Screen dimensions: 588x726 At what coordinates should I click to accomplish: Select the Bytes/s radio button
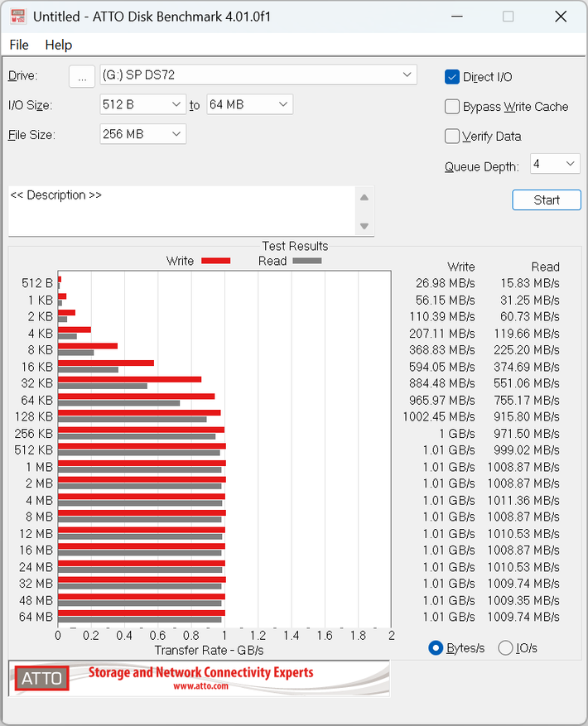(x=436, y=647)
